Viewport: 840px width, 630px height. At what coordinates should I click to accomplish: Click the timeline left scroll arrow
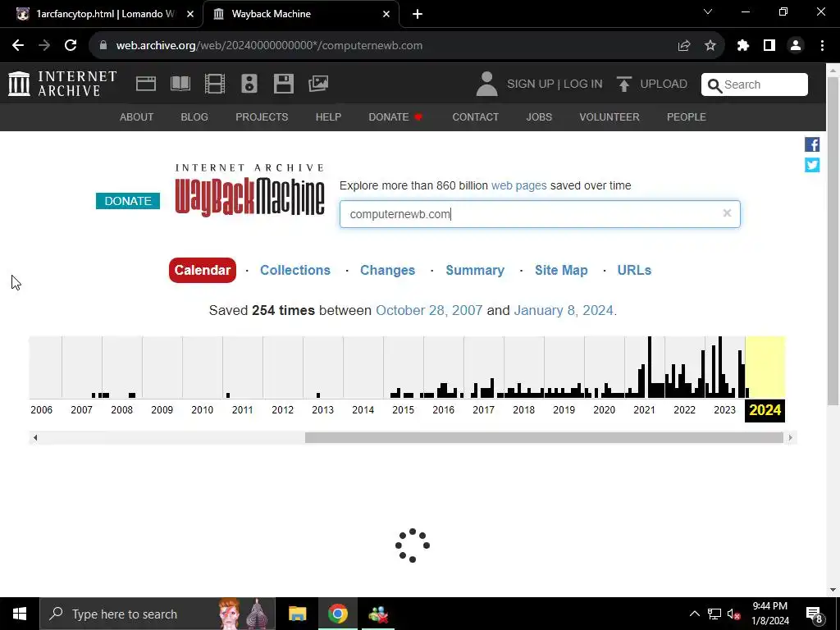click(x=35, y=438)
